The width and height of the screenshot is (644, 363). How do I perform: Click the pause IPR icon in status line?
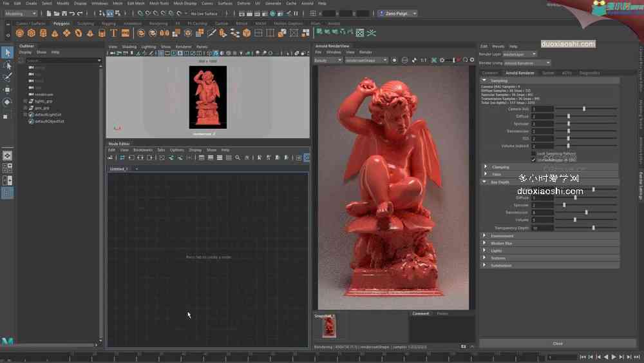click(296, 14)
